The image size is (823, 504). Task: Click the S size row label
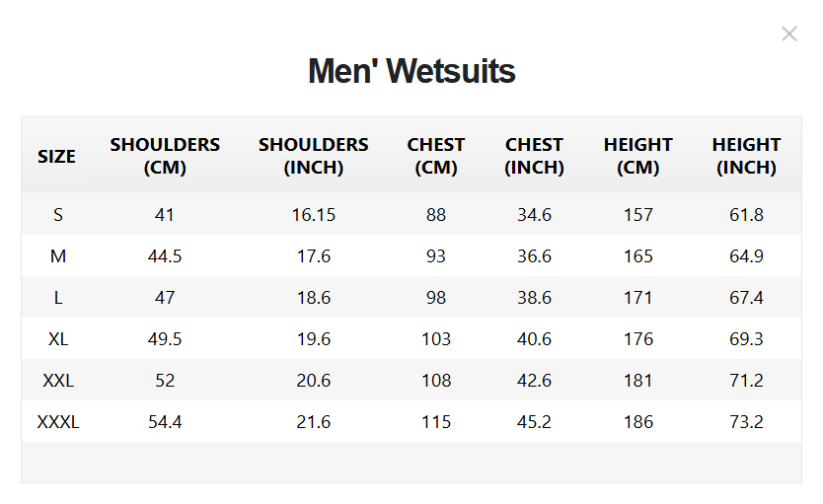pyautogui.click(x=58, y=215)
